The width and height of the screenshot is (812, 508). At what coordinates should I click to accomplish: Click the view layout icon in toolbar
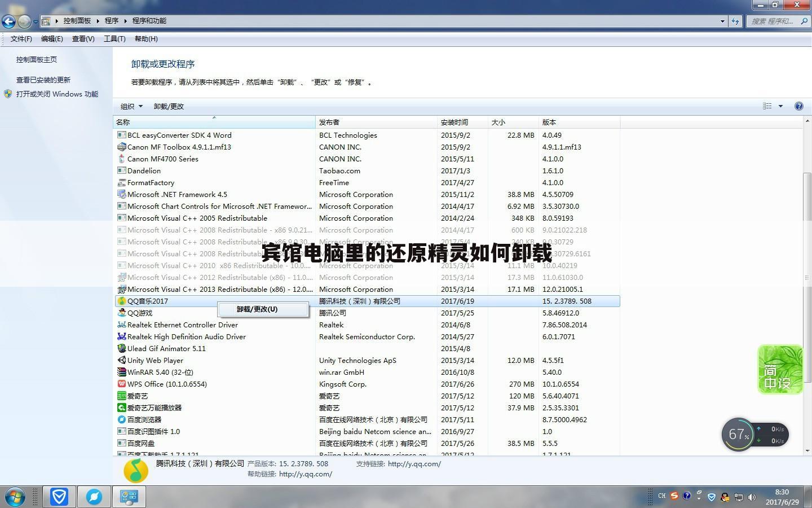pos(767,106)
